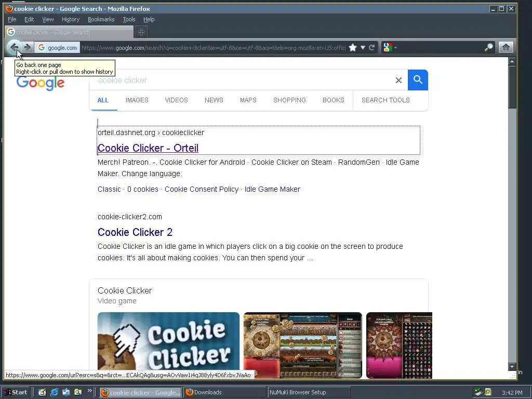Open the URL history dropdown arrow
Image resolution: width=532 pixels, height=399 pixels.
(x=363, y=47)
